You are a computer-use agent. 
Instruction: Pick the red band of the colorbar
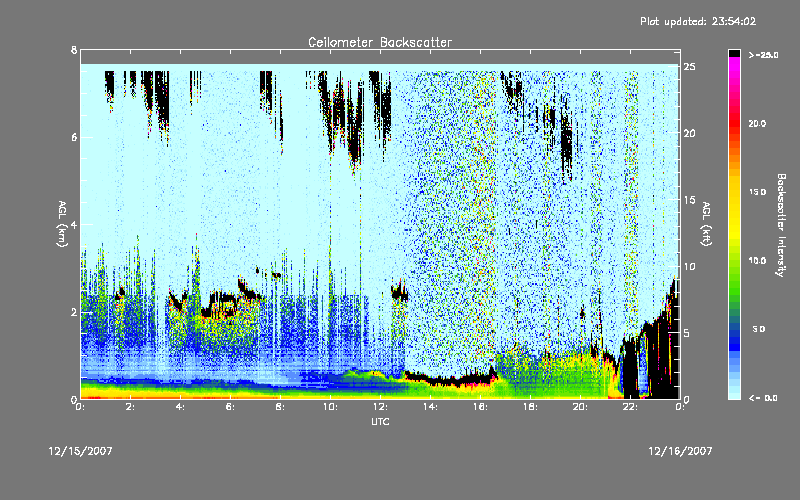[734, 125]
